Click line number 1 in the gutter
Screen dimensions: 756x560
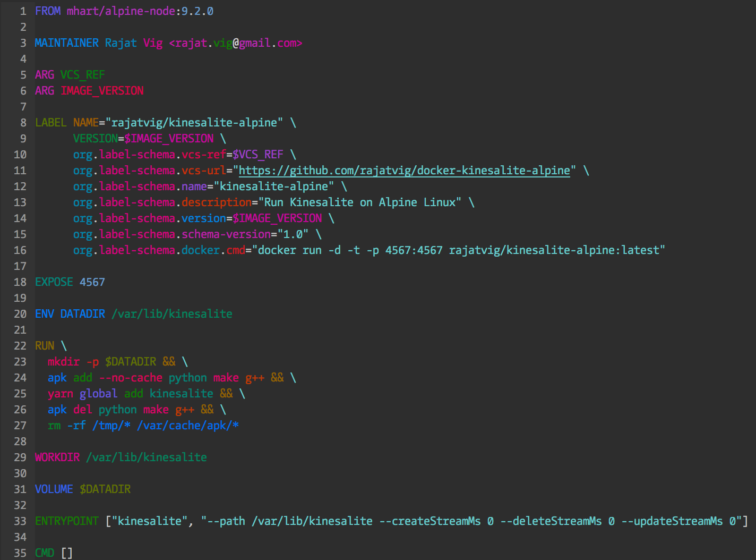click(x=23, y=11)
